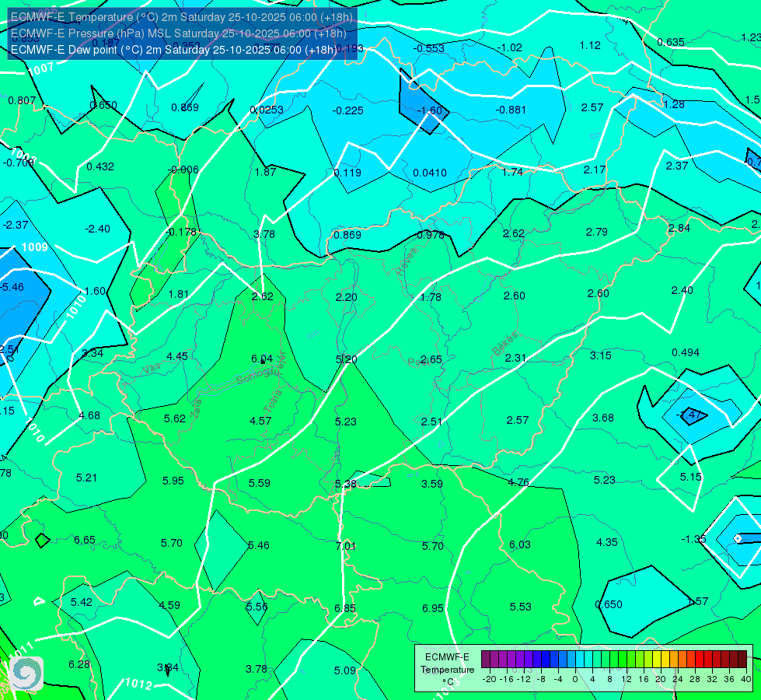The image size is (761, 700).
Task: Click the 1.12 temperature value
Action: [x=590, y=46]
